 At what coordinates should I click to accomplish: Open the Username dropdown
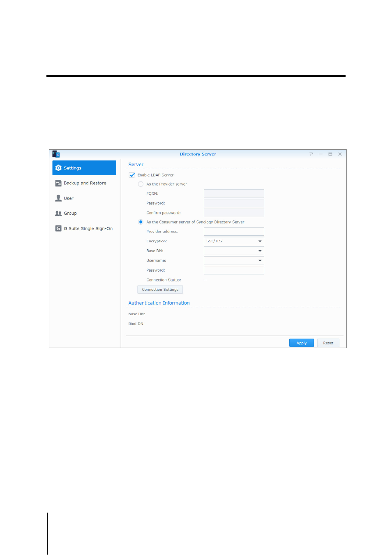[234, 260]
